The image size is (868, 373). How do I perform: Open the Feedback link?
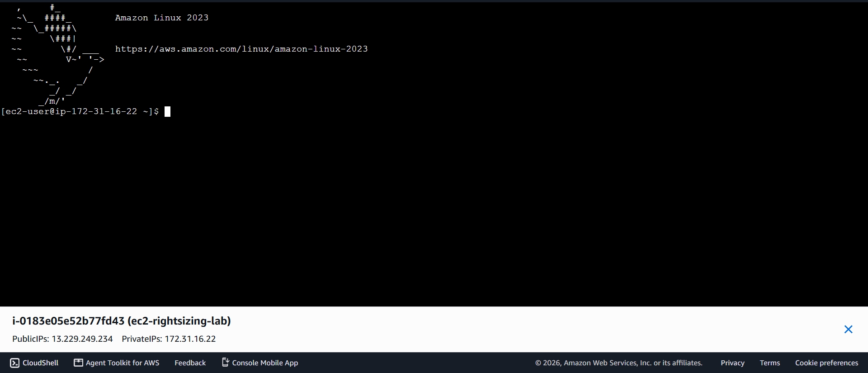coord(190,363)
